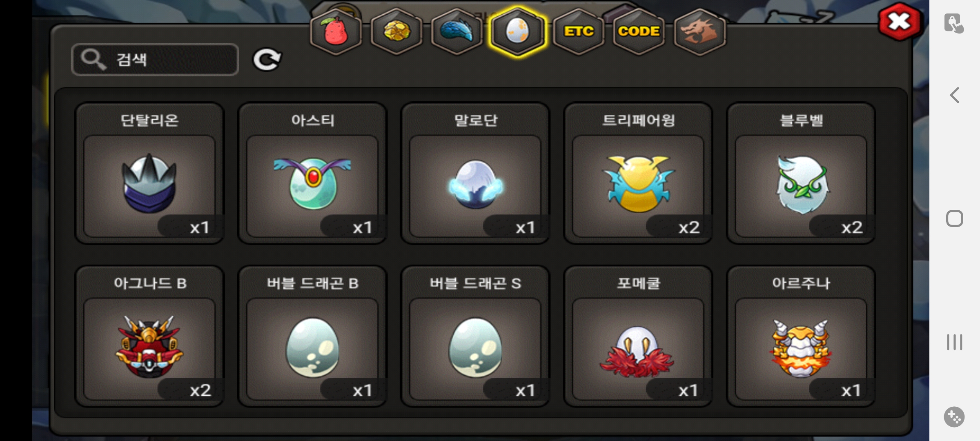Select the 버블 드래곤 S egg
Viewport: 980px width, 441px height.
pyautogui.click(x=475, y=336)
